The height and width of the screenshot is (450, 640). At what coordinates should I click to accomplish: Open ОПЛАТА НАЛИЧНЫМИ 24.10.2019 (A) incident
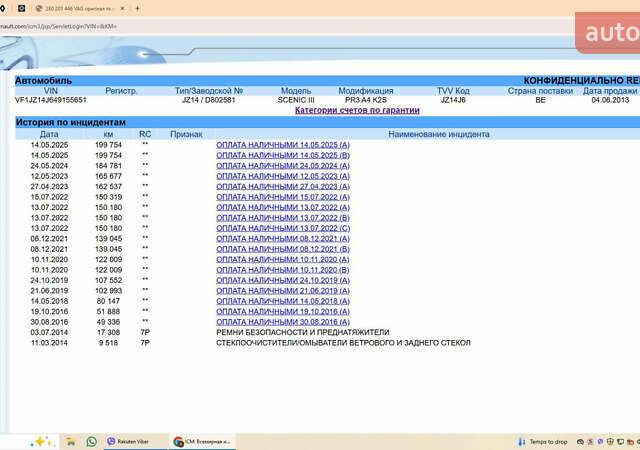(283, 280)
